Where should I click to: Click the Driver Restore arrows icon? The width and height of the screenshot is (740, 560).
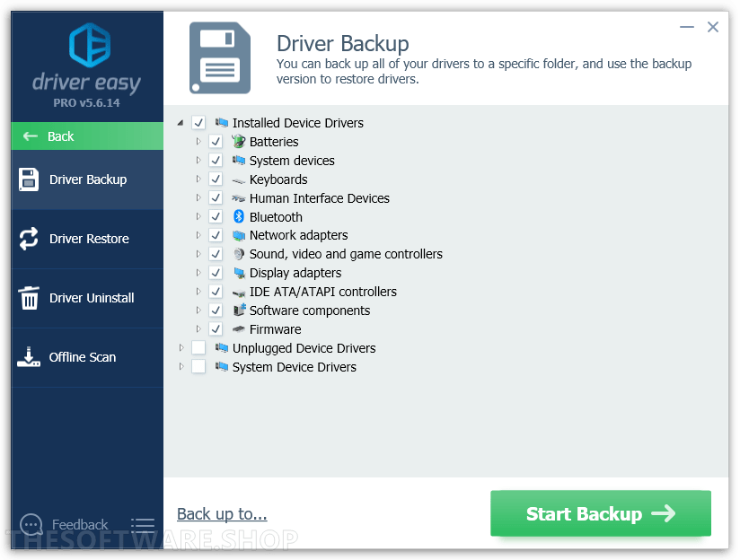point(29,239)
